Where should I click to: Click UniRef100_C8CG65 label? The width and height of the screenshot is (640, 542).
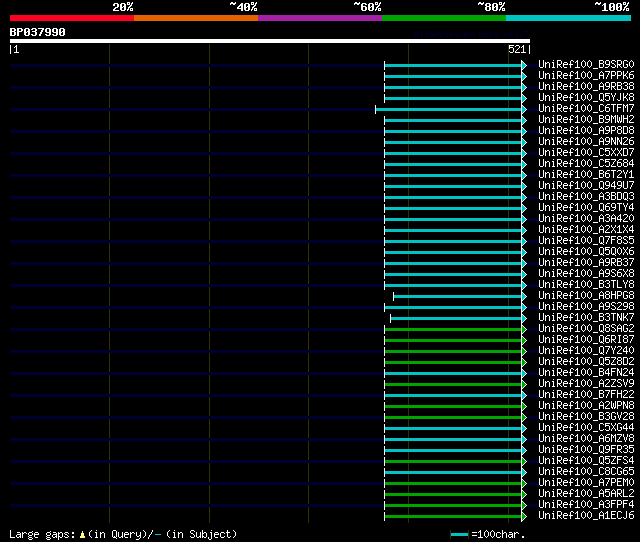click(586, 472)
